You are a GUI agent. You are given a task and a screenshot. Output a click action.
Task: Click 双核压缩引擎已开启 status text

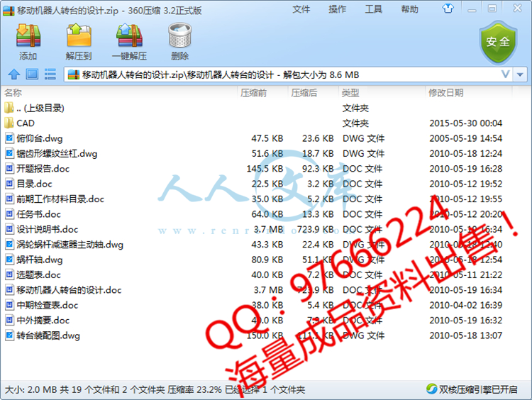point(478,389)
